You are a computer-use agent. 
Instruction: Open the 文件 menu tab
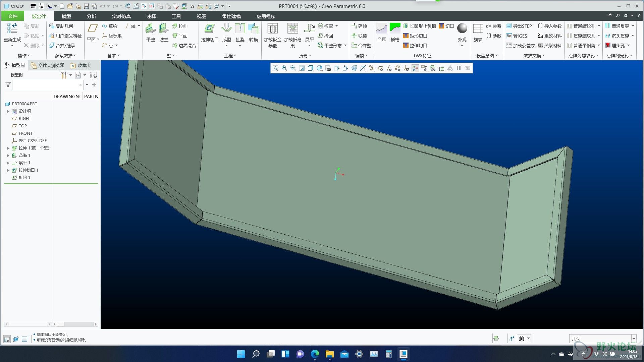13,16
